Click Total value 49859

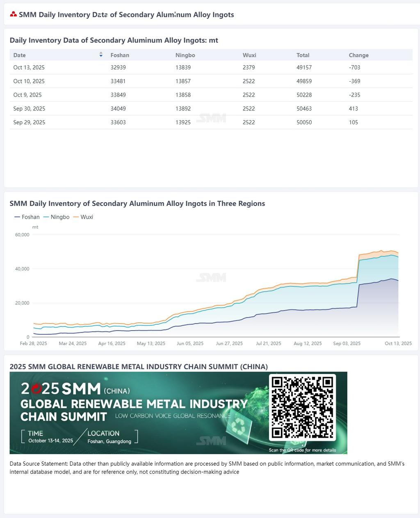[x=304, y=81]
